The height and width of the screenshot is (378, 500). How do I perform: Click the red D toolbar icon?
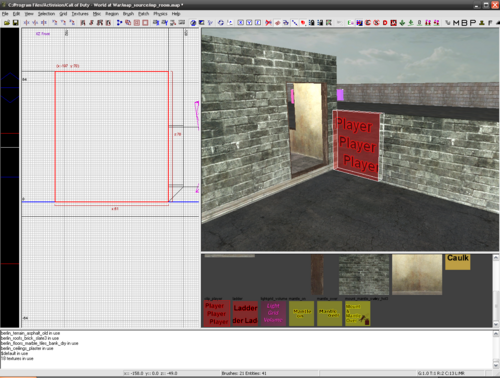(385, 23)
